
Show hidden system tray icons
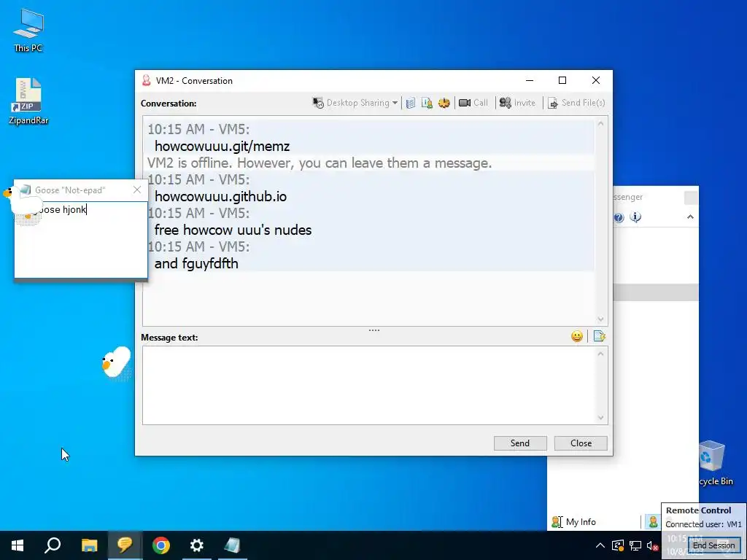coord(600,545)
